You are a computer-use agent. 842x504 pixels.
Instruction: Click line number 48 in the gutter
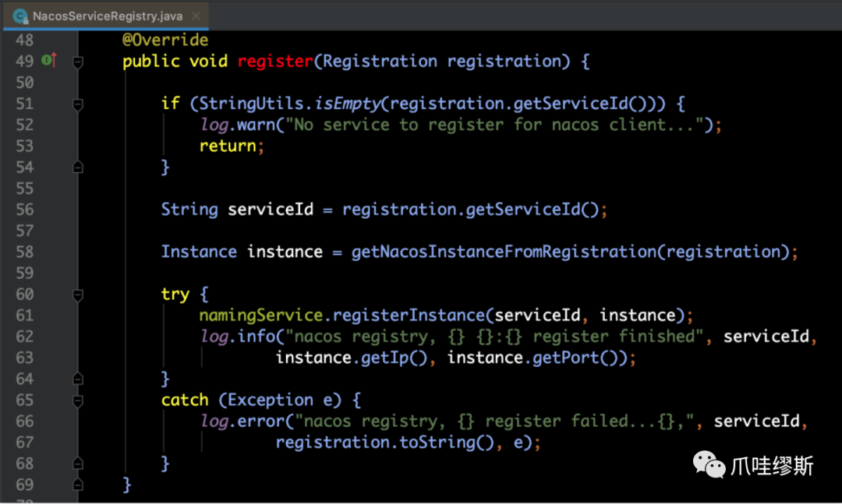tap(25, 41)
